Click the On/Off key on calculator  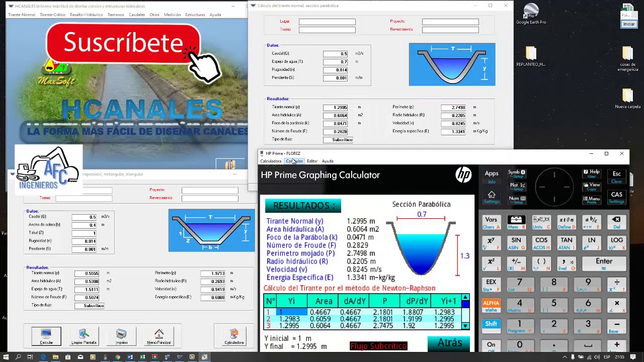491,346
